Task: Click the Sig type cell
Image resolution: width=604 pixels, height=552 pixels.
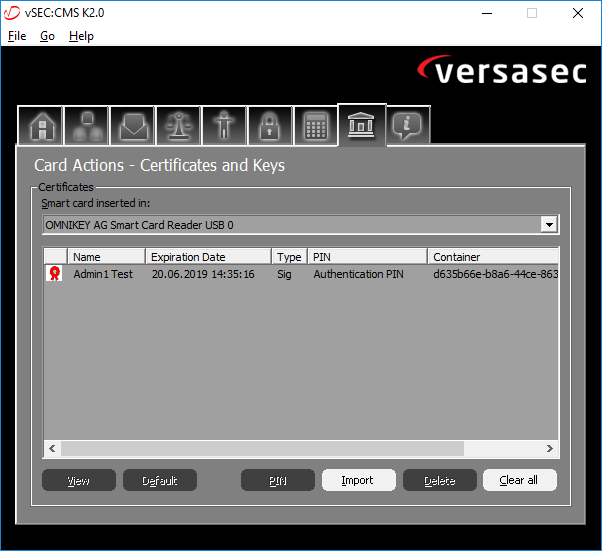Action: coord(284,274)
